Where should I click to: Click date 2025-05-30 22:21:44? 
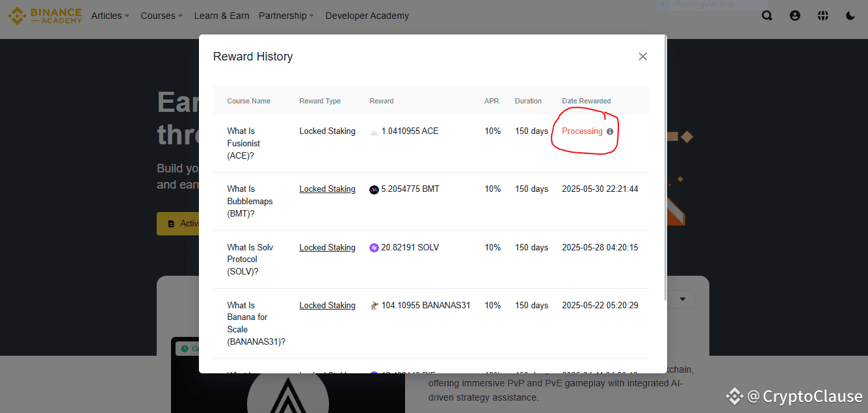tap(600, 189)
